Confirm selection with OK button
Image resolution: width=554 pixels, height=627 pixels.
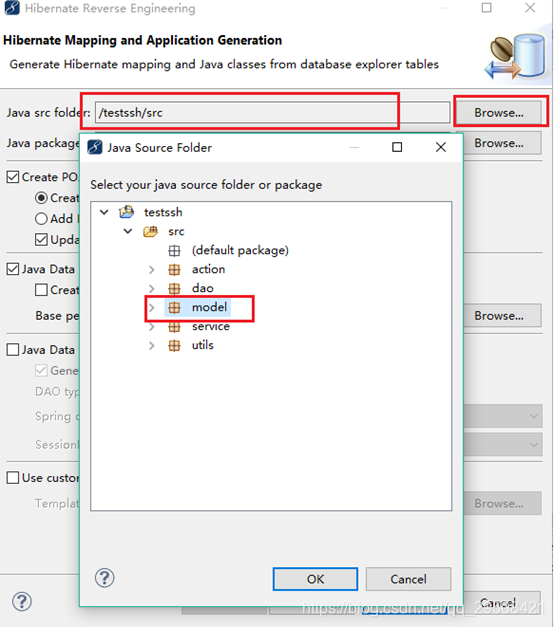(315, 579)
